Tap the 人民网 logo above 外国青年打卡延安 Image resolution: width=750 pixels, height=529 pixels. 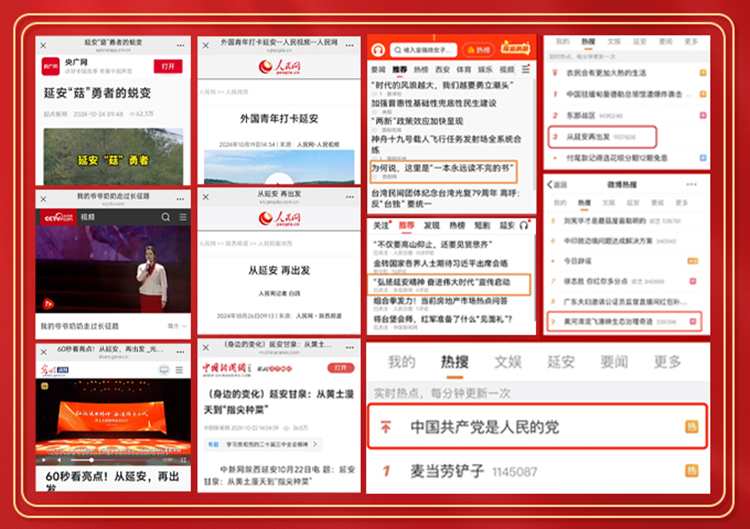[279, 67]
